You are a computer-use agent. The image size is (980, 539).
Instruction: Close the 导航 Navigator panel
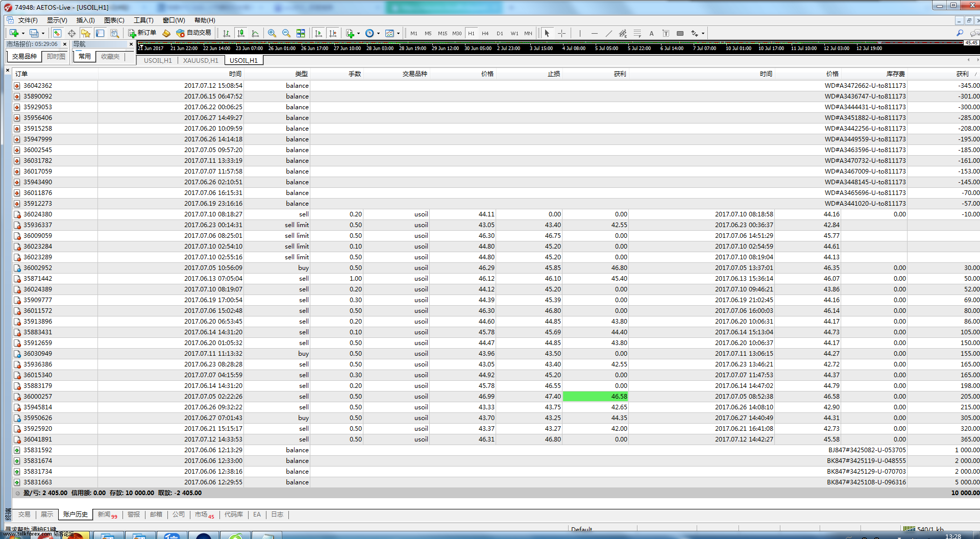(131, 44)
